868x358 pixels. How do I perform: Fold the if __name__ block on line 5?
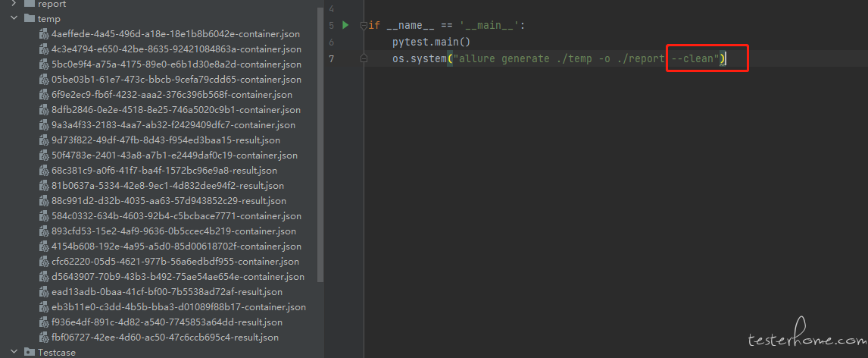coord(363,25)
